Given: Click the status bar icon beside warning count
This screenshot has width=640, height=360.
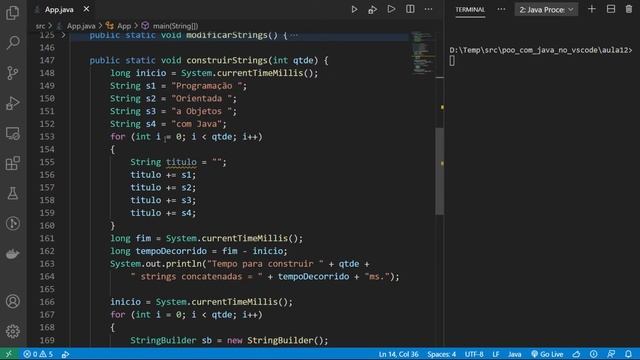Looking at the screenshot, I should (65, 354).
